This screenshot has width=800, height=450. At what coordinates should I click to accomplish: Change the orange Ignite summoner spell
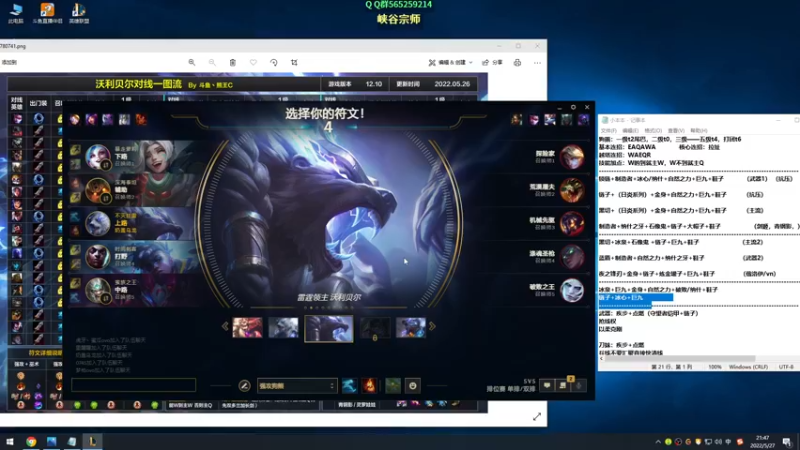tap(369, 386)
